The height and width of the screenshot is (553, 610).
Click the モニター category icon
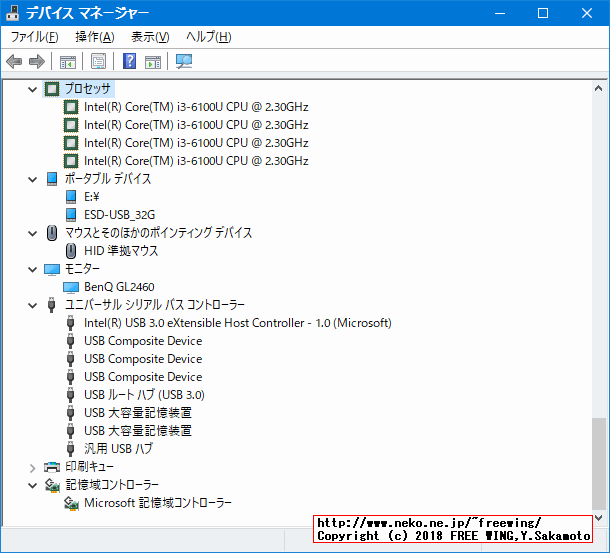pos(52,269)
